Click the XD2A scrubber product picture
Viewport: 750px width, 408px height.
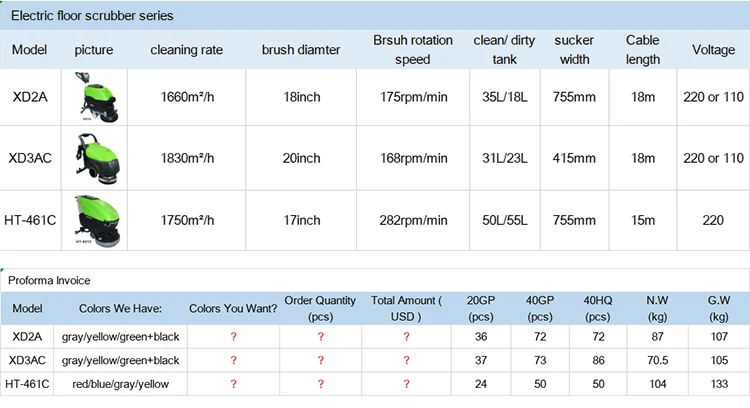point(94,97)
